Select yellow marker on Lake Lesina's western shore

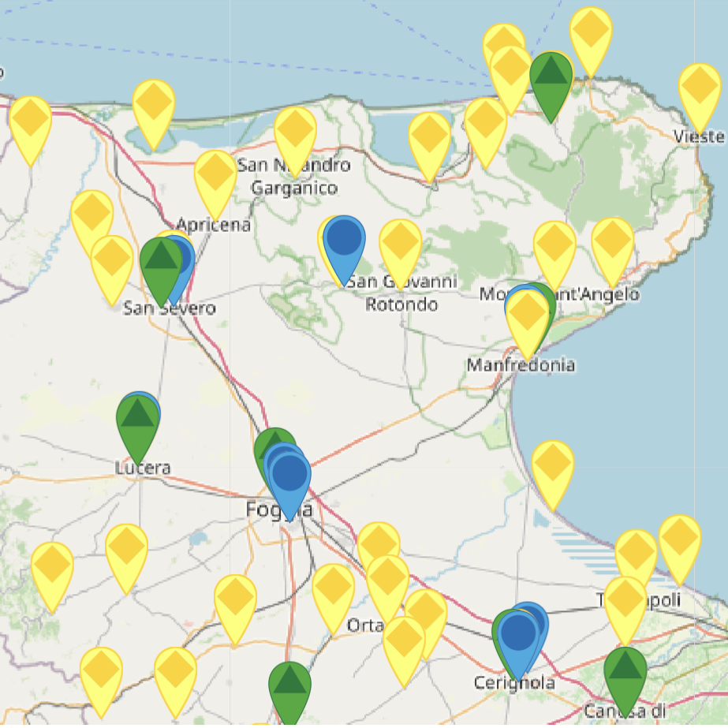[x=153, y=106]
